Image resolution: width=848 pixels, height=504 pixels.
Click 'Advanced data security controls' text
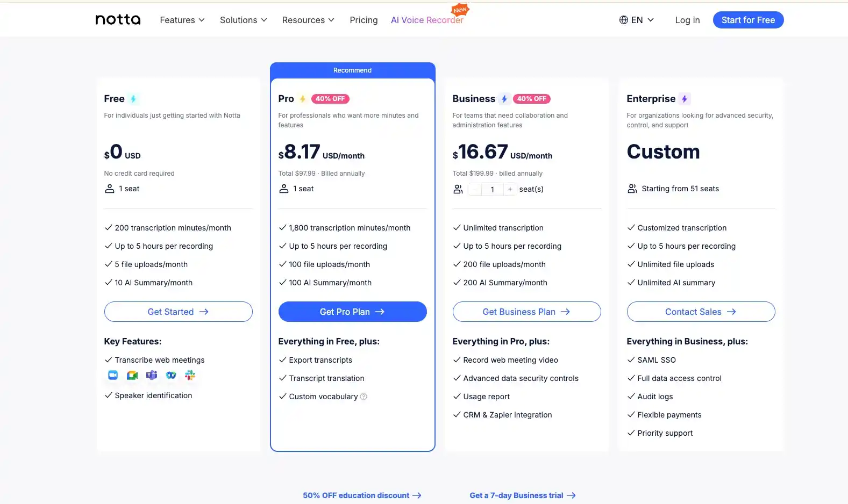(521, 378)
